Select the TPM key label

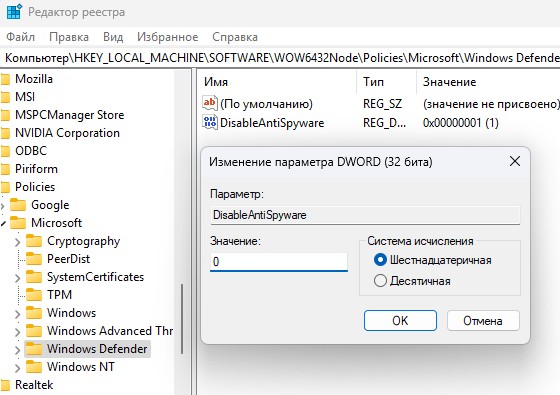[x=59, y=295]
